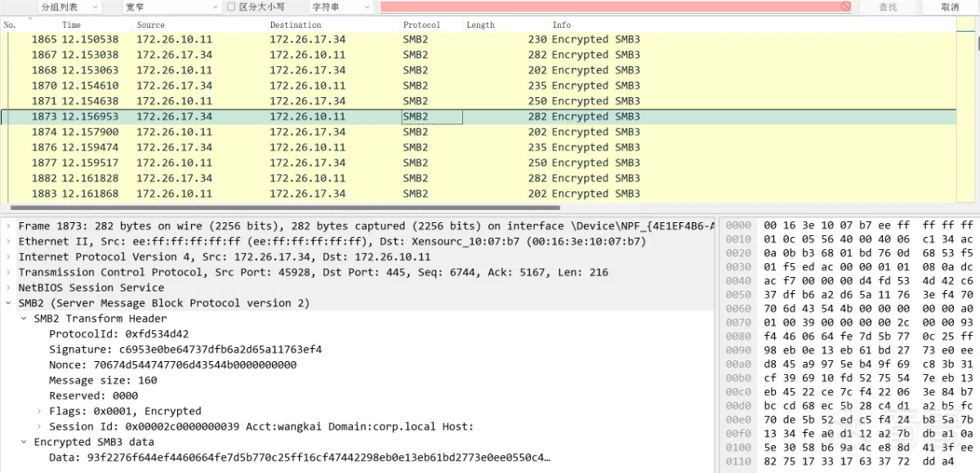The image size is (980, 473).
Task: Expand the Frame 1873 details row
Action: point(9,226)
